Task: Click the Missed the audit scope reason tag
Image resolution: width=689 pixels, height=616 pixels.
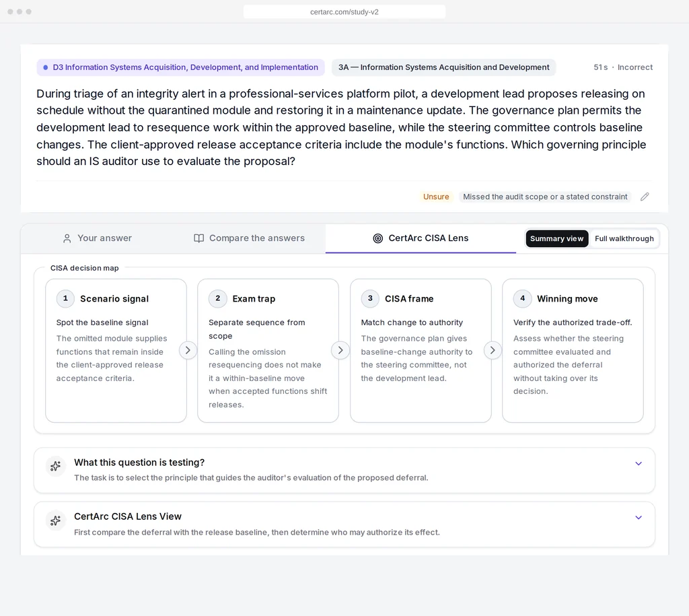Action: [545, 197]
